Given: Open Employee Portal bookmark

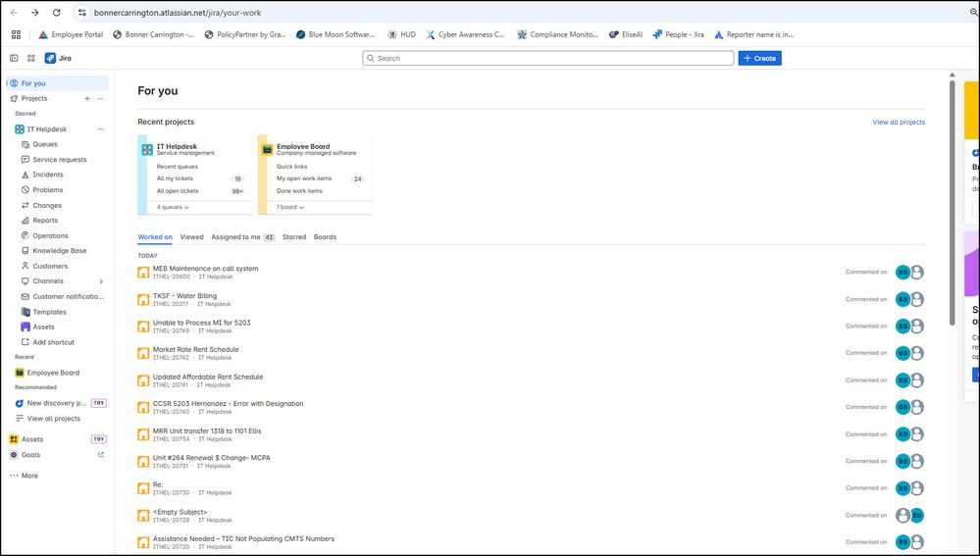Looking at the screenshot, I should pos(71,34).
